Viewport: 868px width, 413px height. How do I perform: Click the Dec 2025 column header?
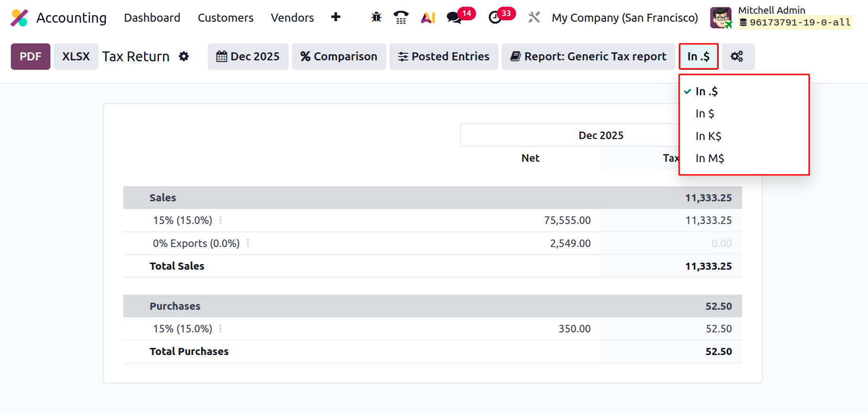601,135
